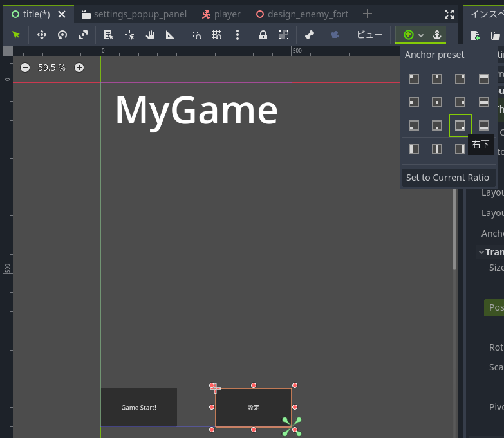Create a new resource in Inspector
This screenshot has height=438, width=504.
475,35
